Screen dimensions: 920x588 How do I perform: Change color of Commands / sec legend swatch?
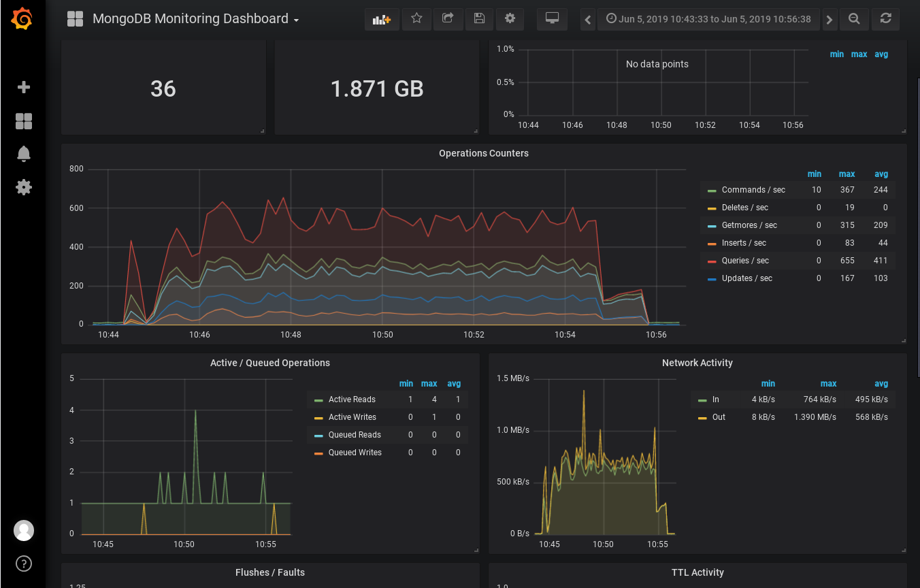point(712,191)
